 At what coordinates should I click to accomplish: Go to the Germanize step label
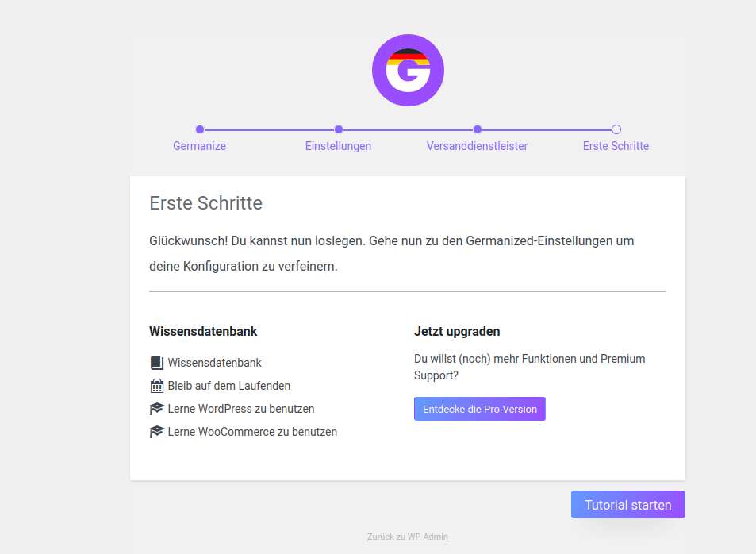200,146
